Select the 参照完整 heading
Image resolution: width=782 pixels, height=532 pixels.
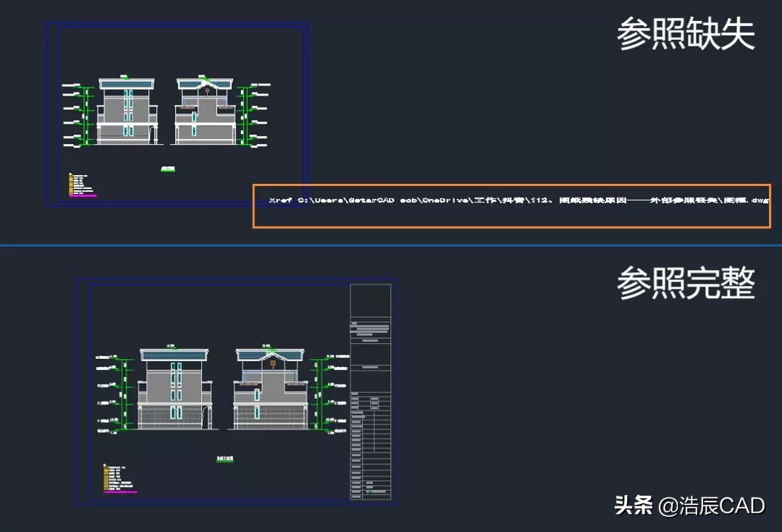click(x=684, y=285)
